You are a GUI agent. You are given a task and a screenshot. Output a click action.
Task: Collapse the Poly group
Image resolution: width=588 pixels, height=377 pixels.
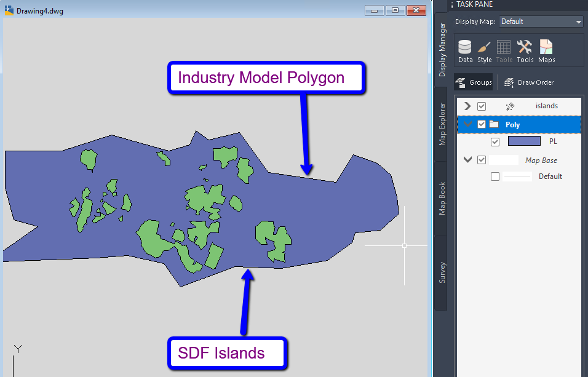[467, 124]
